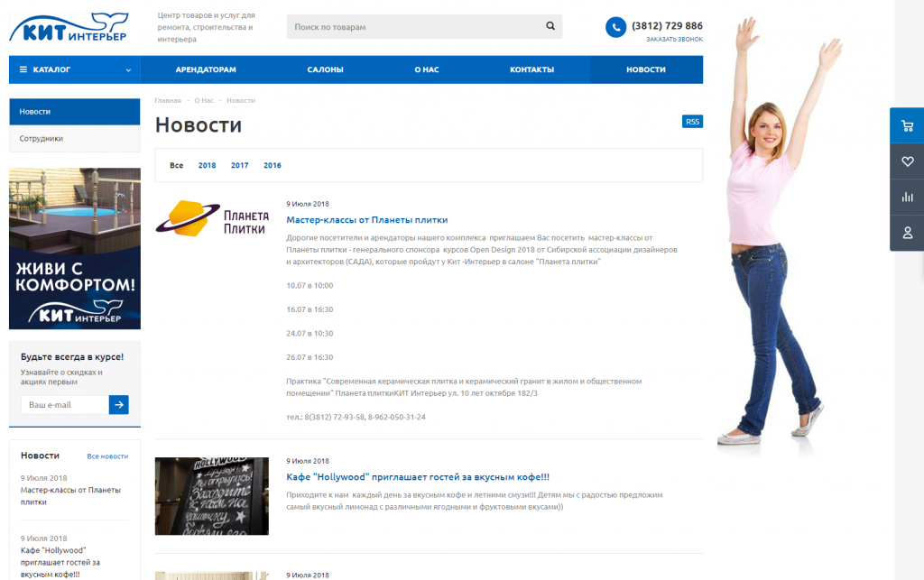Open the wishlist heart icon
This screenshot has height=580, width=924.
coord(907,161)
